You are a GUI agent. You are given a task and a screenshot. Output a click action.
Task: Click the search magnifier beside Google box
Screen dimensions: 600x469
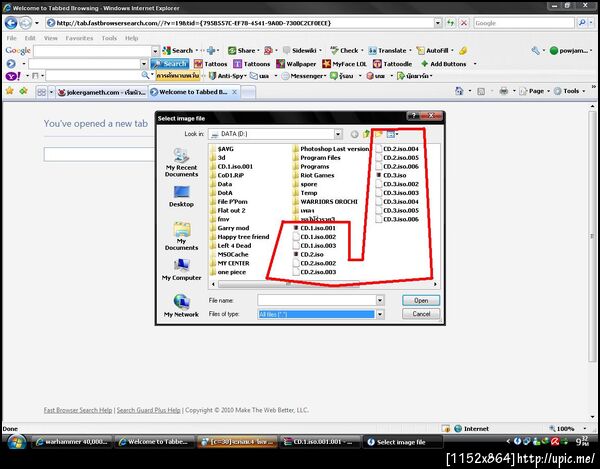[x=582, y=23]
